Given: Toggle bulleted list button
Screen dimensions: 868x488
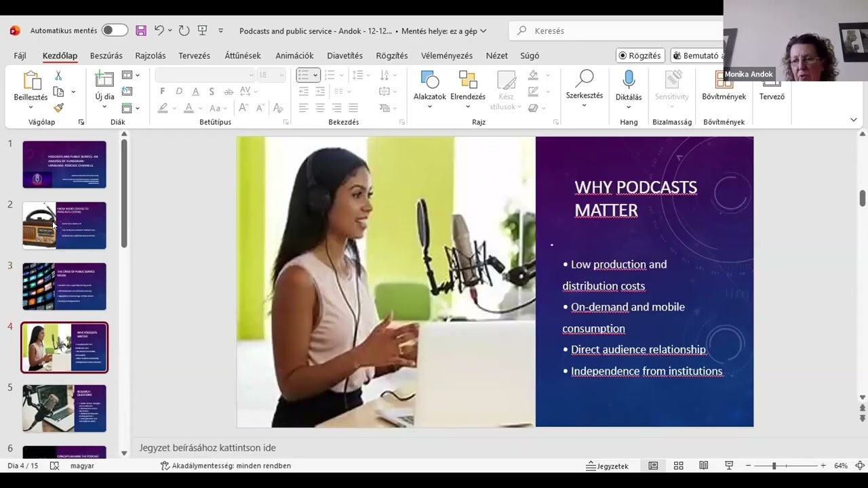Looking at the screenshot, I should click(x=304, y=75).
